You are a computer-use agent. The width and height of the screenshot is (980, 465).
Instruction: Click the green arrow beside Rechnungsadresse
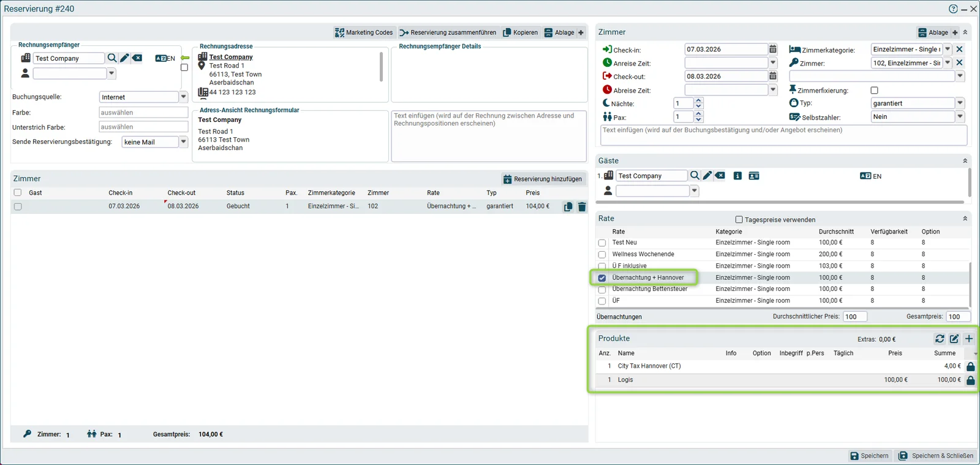[x=184, y=58]
